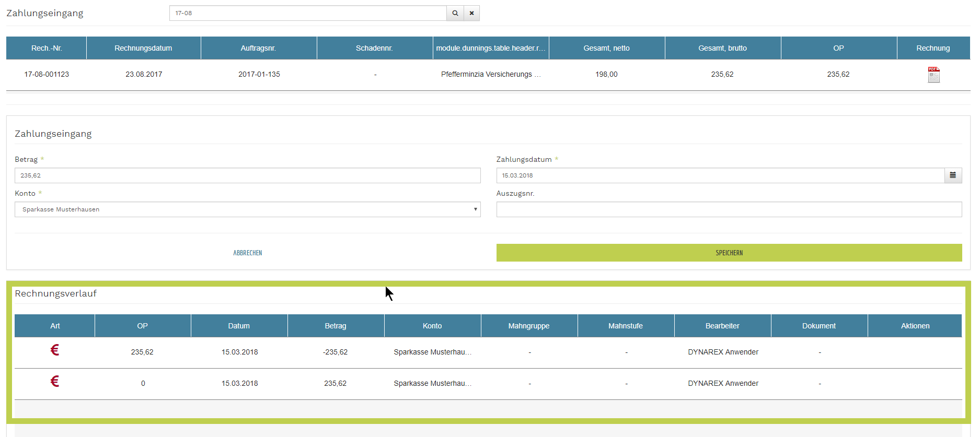Click the Auftragsnr. column header
Screen dimensions: 980x437
pyautogui.click(x=258, y=48)
